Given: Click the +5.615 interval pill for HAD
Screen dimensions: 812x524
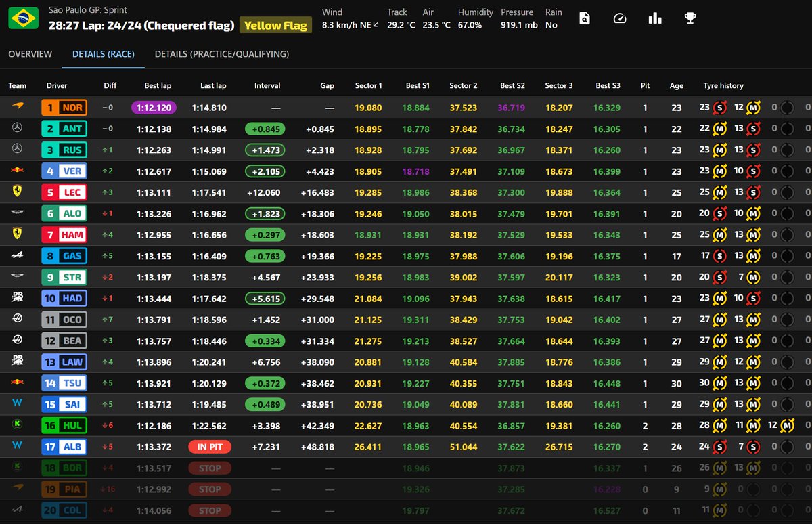Looking at the screenshot, I should tap(265, 298).
